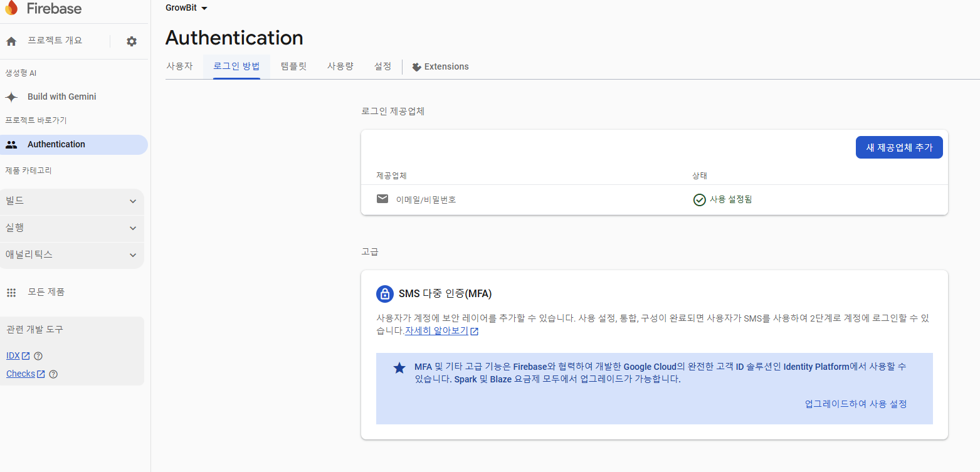The height and width of the screenshot is (472, 980).
Task: Click the Authentication people icon in sidebar
Action: tap(11, 145)
